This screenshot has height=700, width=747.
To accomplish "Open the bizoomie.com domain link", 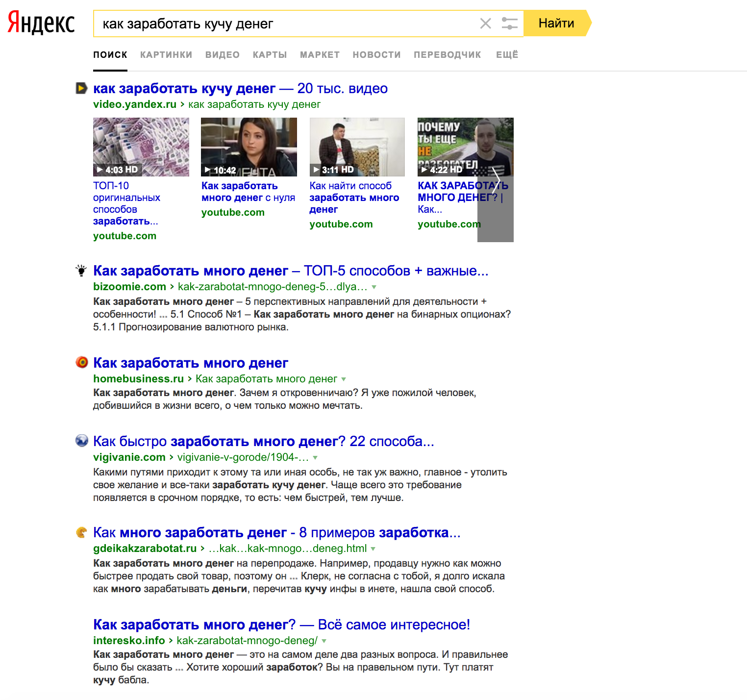I will (x=130, y=287).
